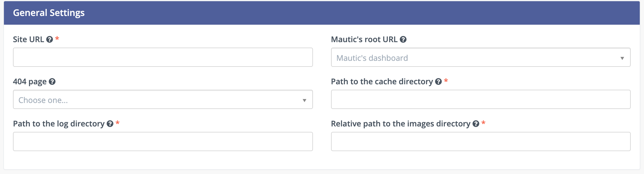Click the 'Site URL' label text

(29, 39)
